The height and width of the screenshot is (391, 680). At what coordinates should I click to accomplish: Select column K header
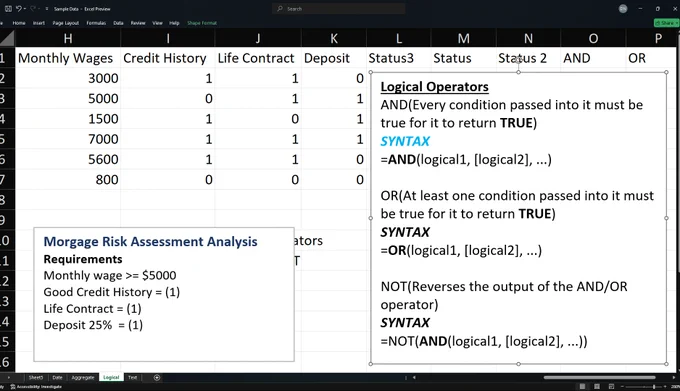pyautogui.click(x=334, y=39)
